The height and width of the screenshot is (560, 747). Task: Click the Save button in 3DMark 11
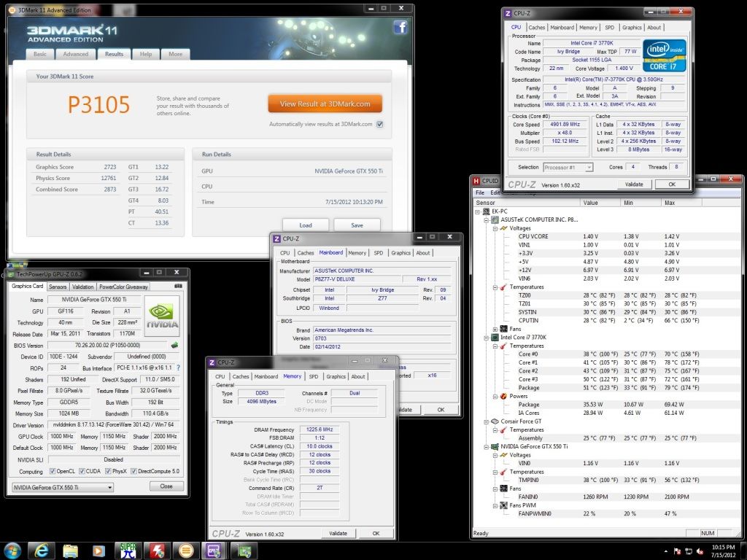[x=357, y=225]
